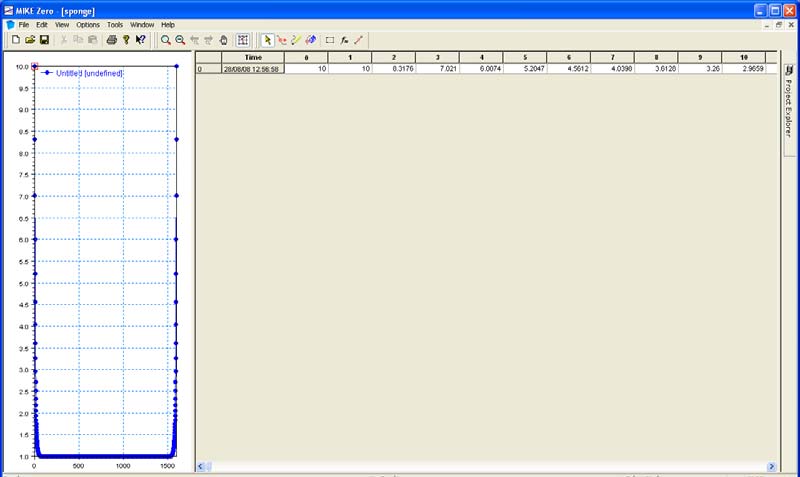Select column header 10
Image resolution: width=800 pixels, height=477 pixels.
pyautogui.click(x=744, y=58)
